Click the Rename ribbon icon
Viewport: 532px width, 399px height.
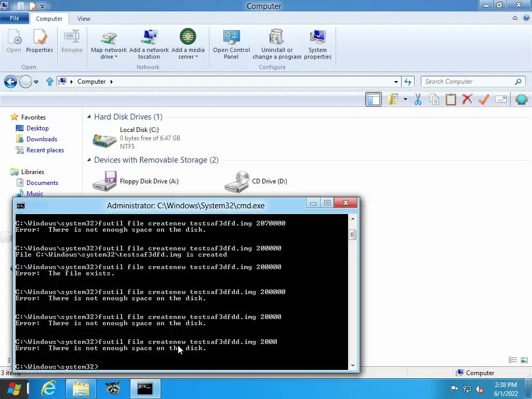click(x=72, y=41)
